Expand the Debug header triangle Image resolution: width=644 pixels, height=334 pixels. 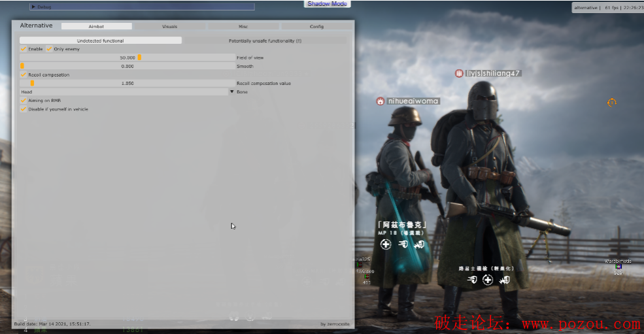33,7
